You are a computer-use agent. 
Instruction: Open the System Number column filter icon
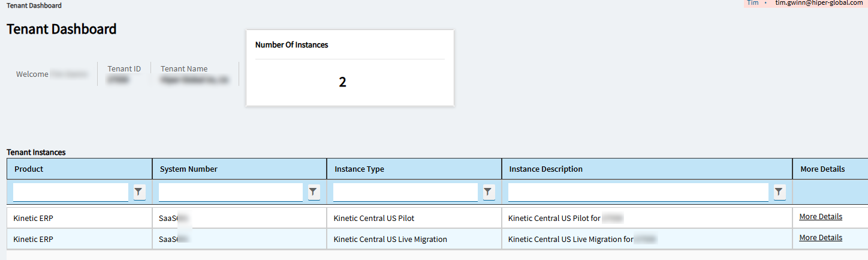tap(314, 192)
